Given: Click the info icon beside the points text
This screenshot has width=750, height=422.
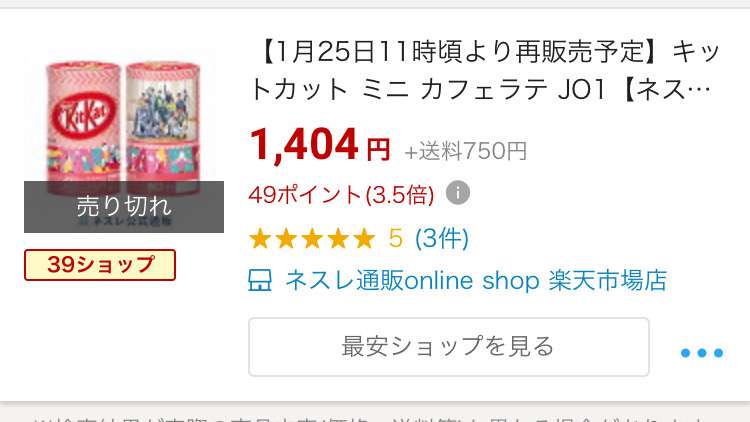Looking at the screenshot, I should 458,193.
